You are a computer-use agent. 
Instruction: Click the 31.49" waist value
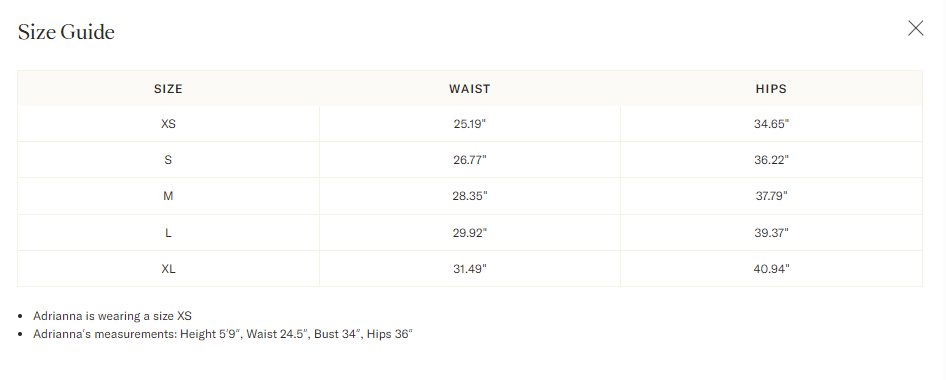point(469,269)
